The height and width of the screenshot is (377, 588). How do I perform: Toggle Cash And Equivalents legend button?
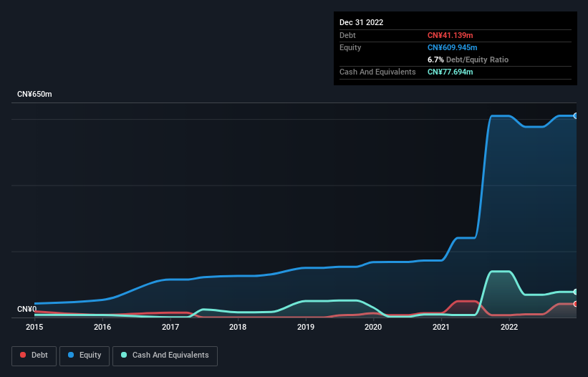coord(165,355)
